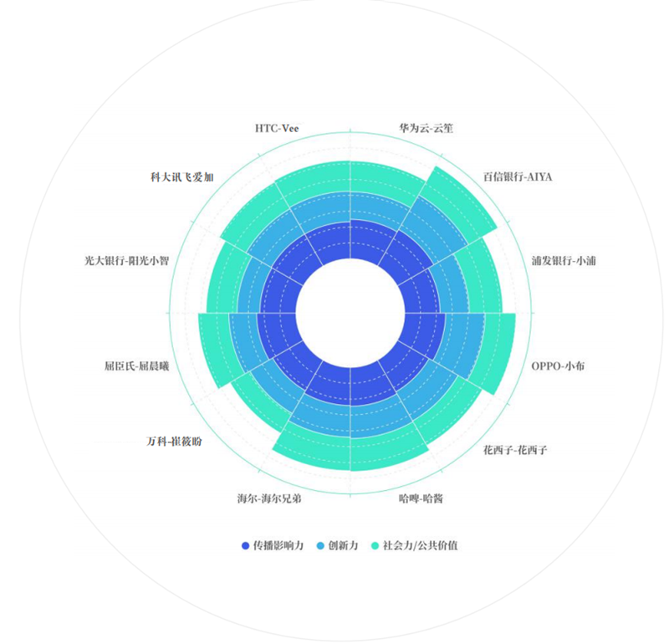Click the teal outer segment for 哈啤-哈酱
This screenshot has height=644, width=669.
point(386,449)
